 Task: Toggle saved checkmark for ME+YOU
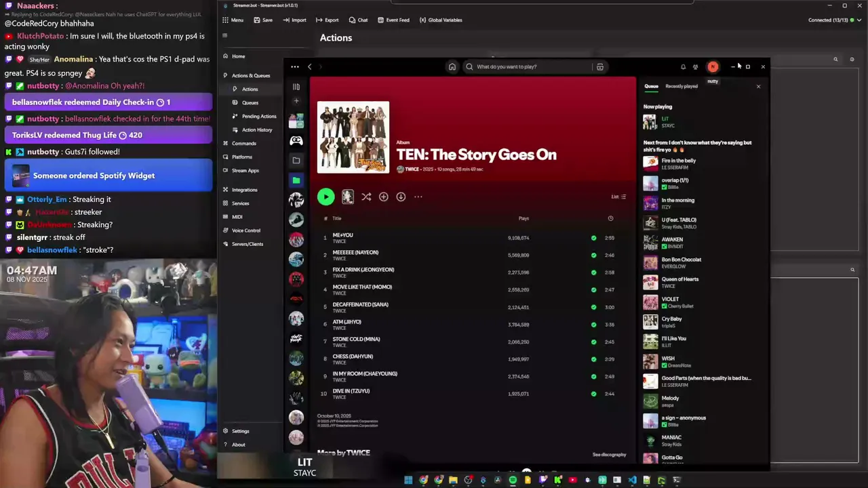pos(593,238)
